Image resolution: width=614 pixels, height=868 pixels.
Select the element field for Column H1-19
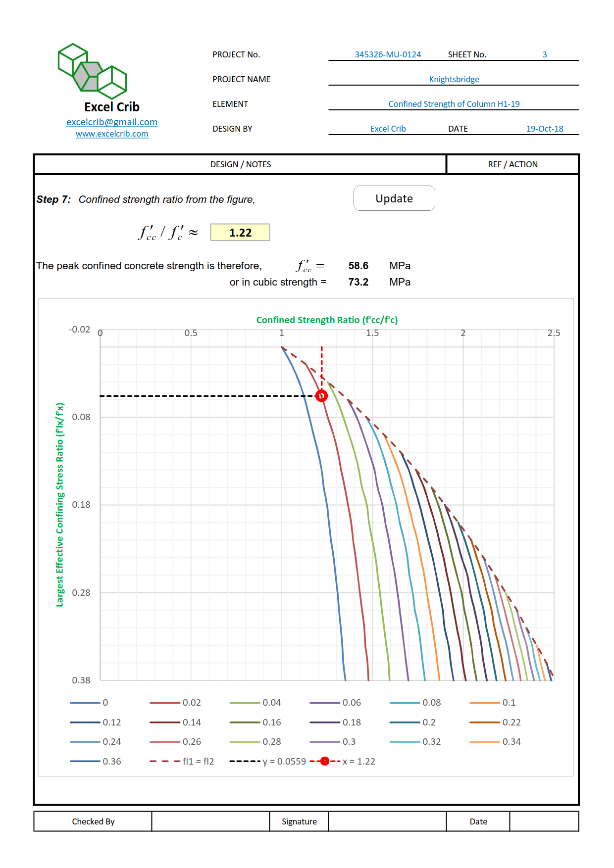point(454,104)
